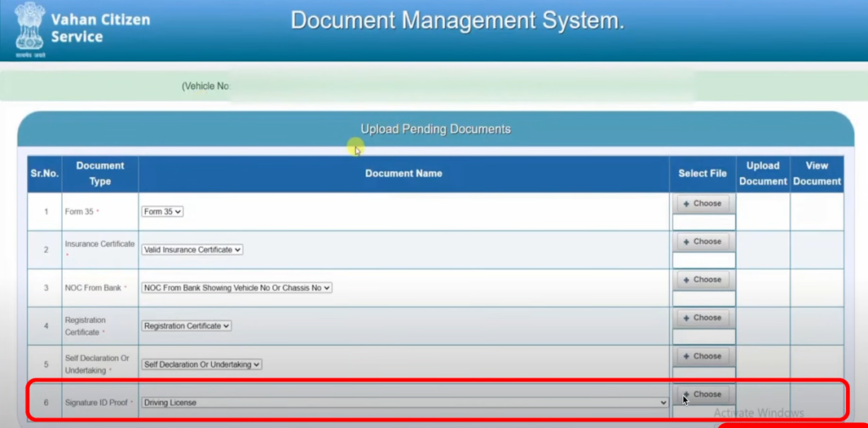This screenshot has width=868, height=428.
Task: Choose a file for the NOC From Bank row
Action: (702, 281)
